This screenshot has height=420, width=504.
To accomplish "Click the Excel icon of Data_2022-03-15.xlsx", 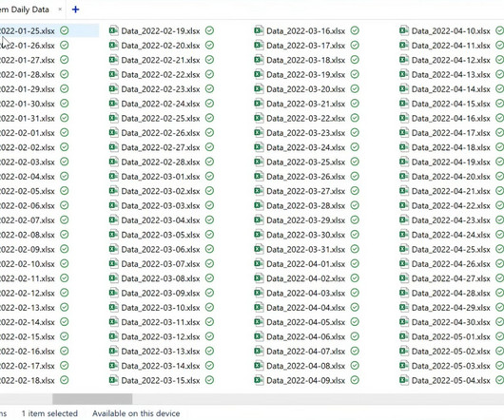I will tap(113, 380).
